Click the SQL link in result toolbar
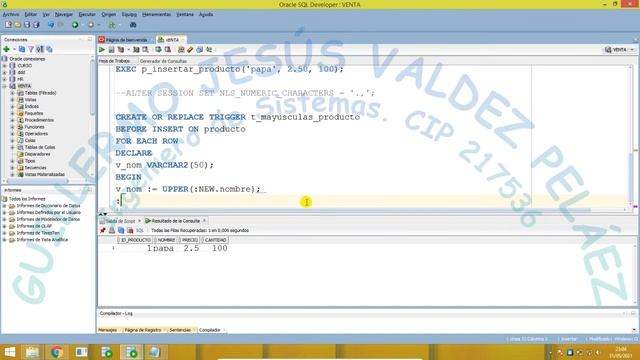The height and width of the screenshot is (360, 640). coord(140,231)
